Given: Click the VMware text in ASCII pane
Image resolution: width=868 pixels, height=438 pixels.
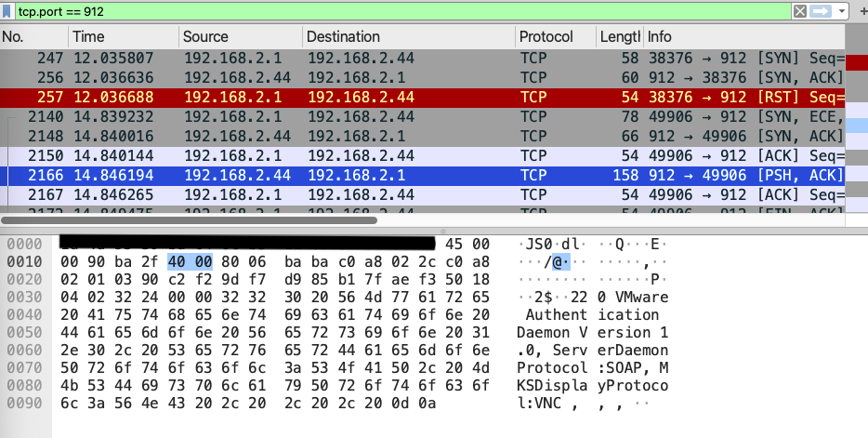Looking at the screenshot, I should [642, 298].
